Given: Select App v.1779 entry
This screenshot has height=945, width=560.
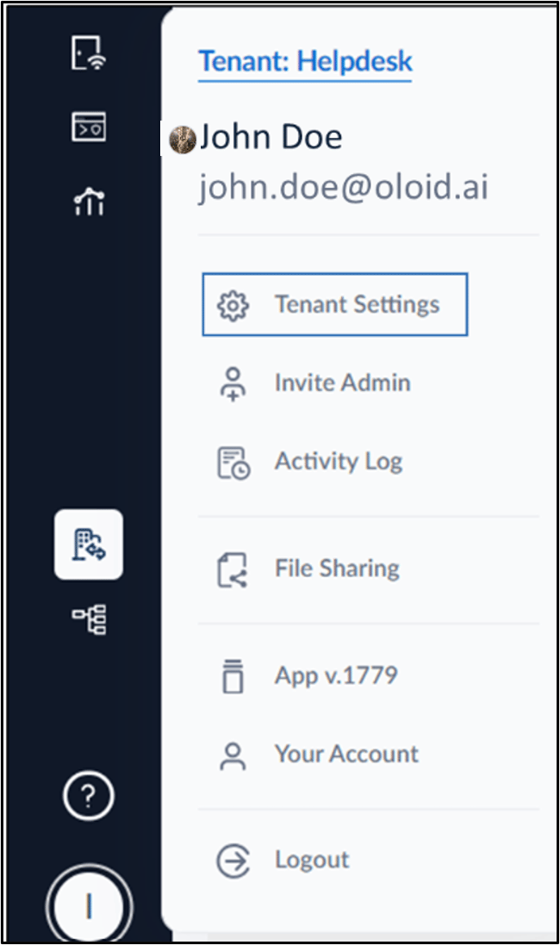Looking at the screenshot, I should [x=336, y=675].
